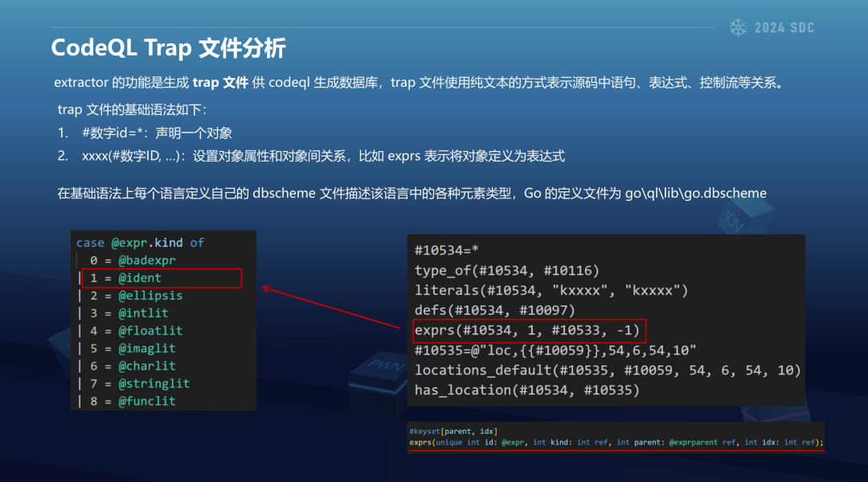Click the 'case @expr.kind of' code line
Screen dimensions: 868x482
click(x=140, y=243)
